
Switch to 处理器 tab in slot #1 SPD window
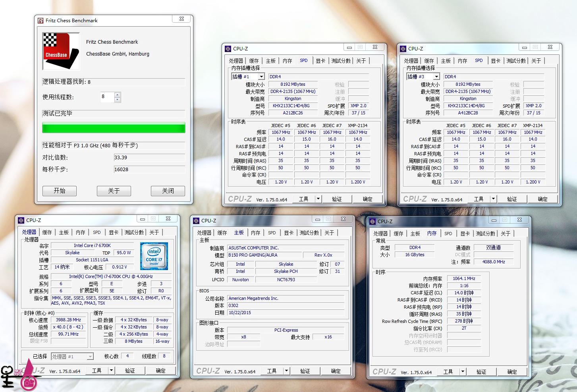pos(236,61)
